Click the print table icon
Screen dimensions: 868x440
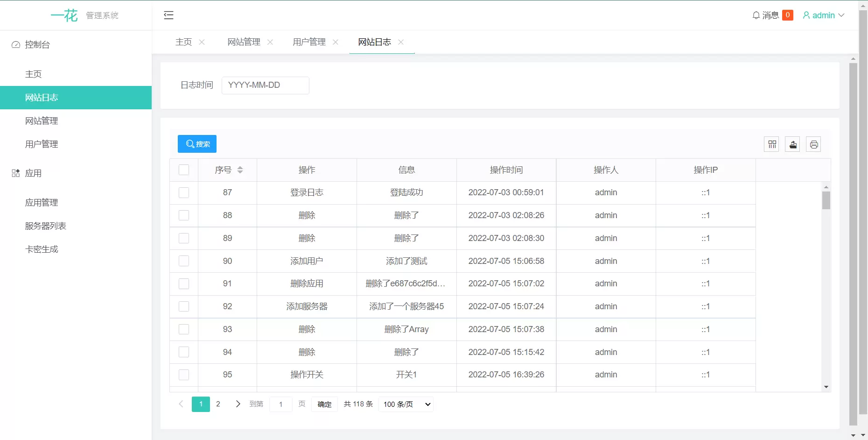(814, 144)
